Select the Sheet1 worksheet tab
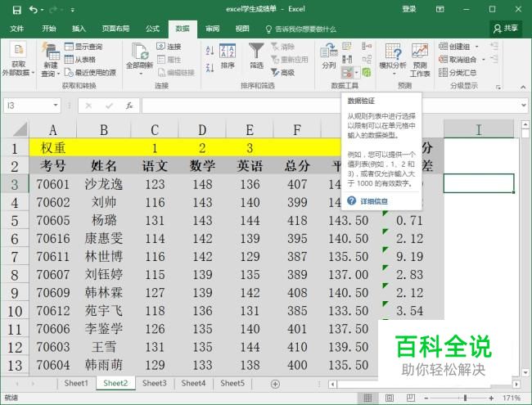 pos(76,383)
